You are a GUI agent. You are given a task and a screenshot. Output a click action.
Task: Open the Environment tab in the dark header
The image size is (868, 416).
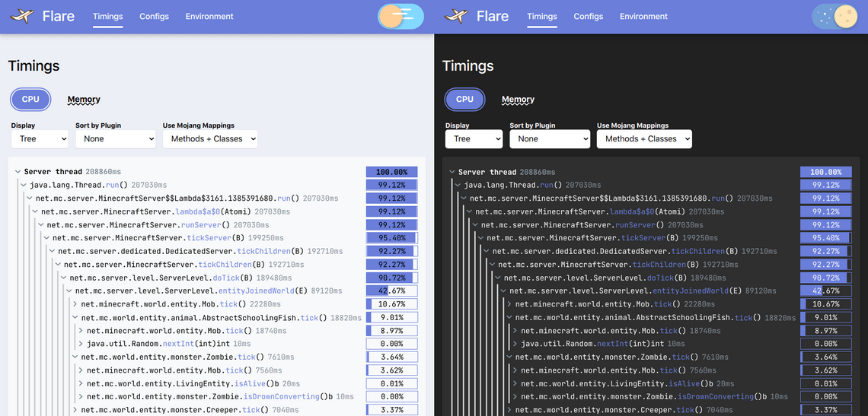(643, 16)
